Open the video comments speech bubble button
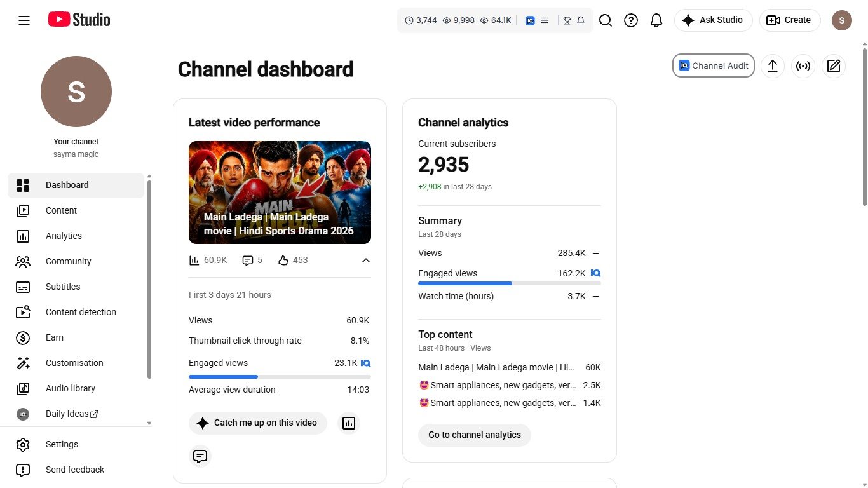868x488 pixels. 200,456
